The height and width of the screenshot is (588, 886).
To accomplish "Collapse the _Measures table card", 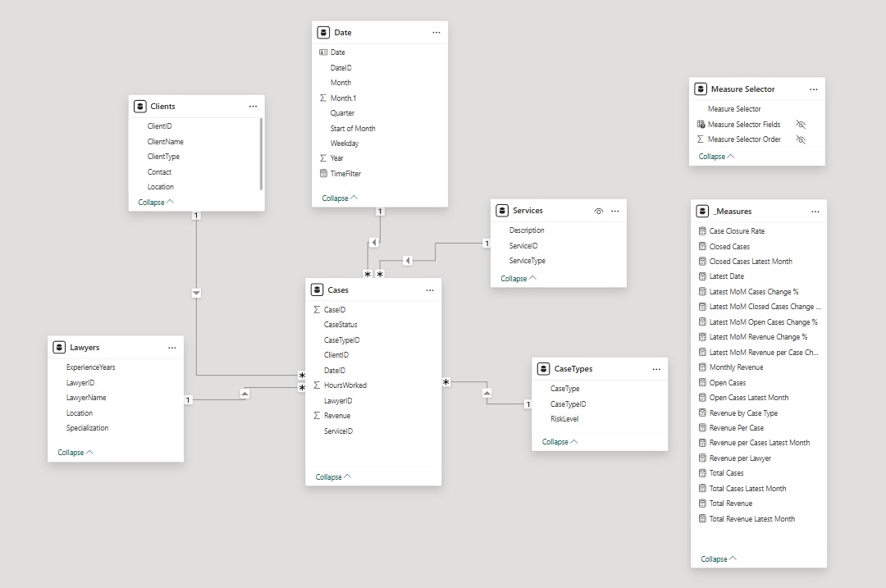I will tap(719, 558).
